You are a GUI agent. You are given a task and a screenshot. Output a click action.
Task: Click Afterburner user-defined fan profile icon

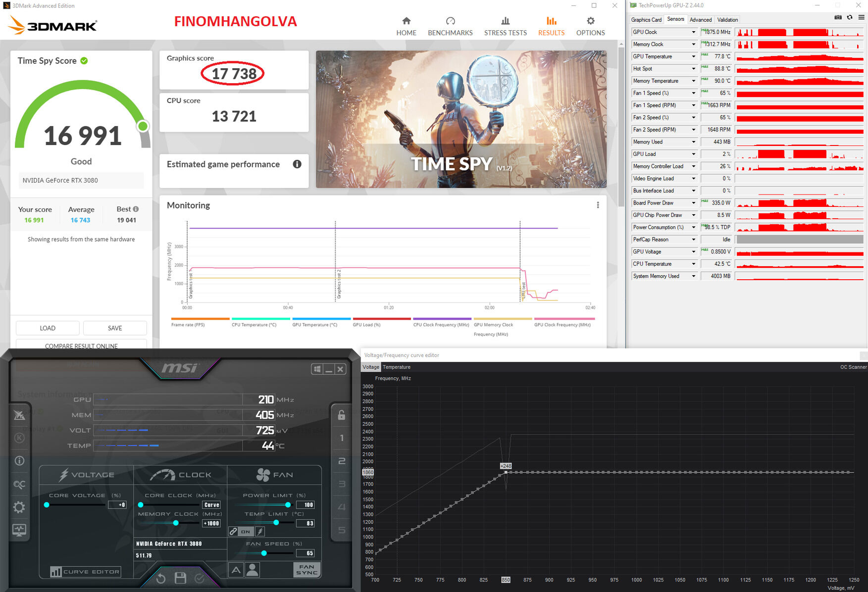pos(253,570)
